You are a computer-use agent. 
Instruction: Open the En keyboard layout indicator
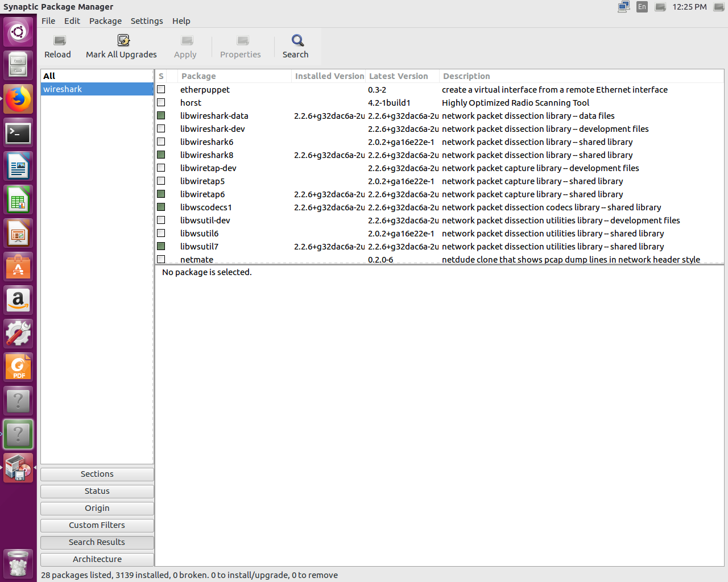tap(642, 7)
